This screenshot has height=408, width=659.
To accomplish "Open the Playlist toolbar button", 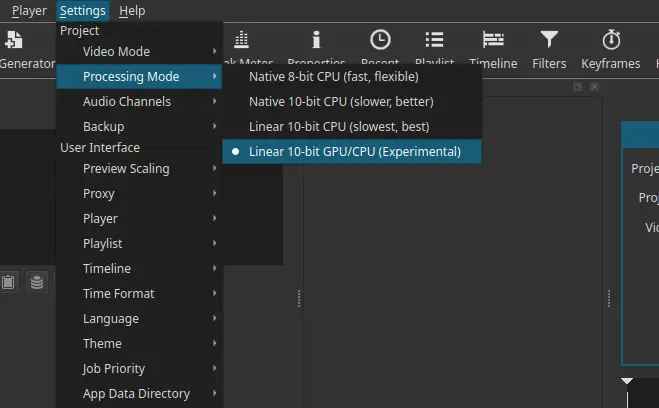I will pos(434,48).
